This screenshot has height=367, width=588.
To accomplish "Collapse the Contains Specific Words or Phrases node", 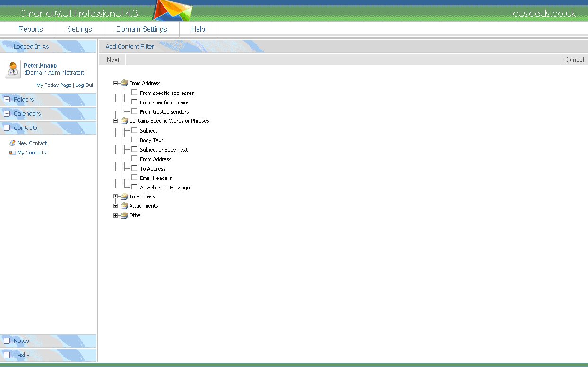I will pyautogui.click(x=115, y=121).
